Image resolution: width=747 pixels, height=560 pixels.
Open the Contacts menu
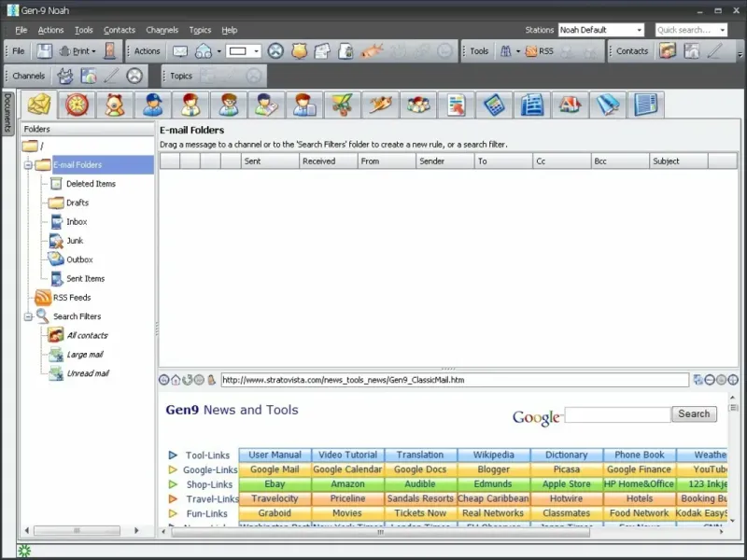(x=120, y=30)
